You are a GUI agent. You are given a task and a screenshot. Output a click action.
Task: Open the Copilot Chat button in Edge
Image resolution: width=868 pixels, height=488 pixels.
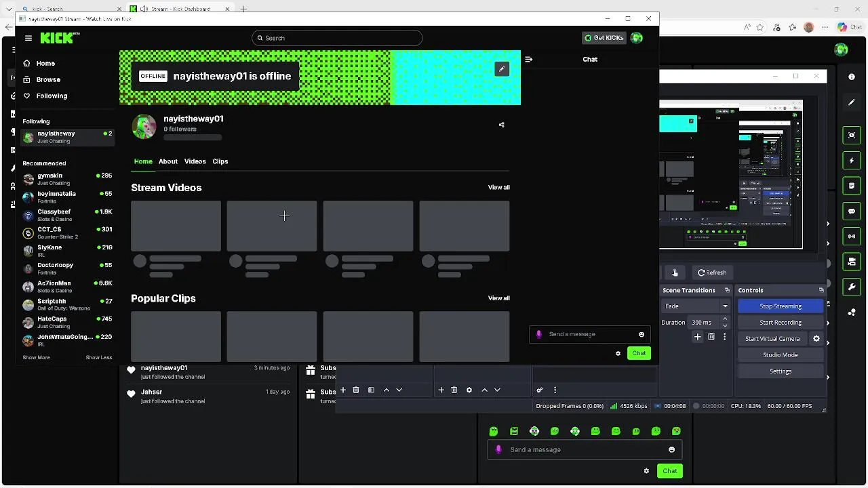click(x=852, y=27)
